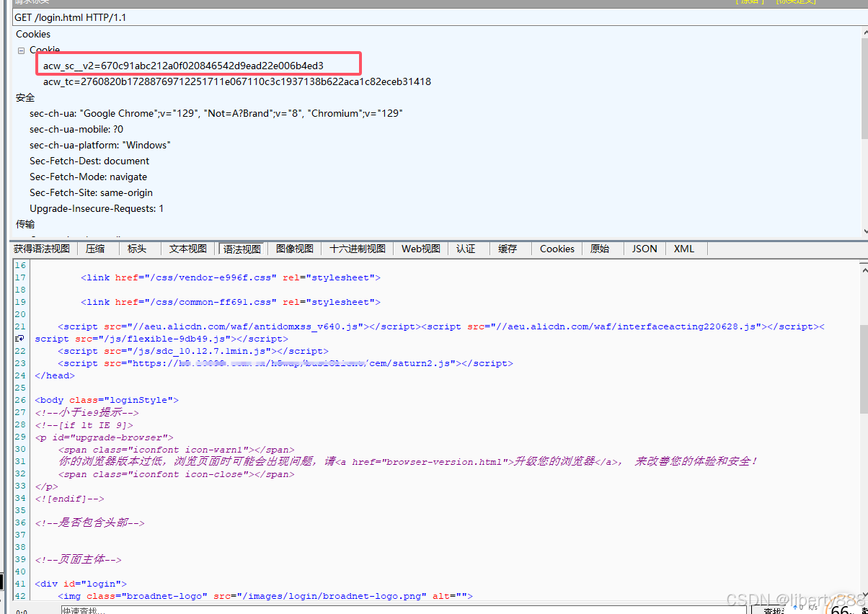Click the saturn2.js script line
868x614 pixels.
coord(285,363)
